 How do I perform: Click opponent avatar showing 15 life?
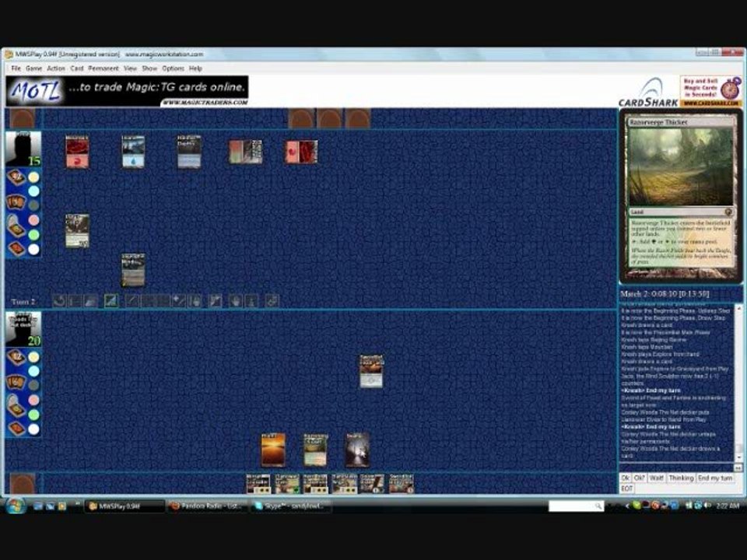click(x=23, y=149)
